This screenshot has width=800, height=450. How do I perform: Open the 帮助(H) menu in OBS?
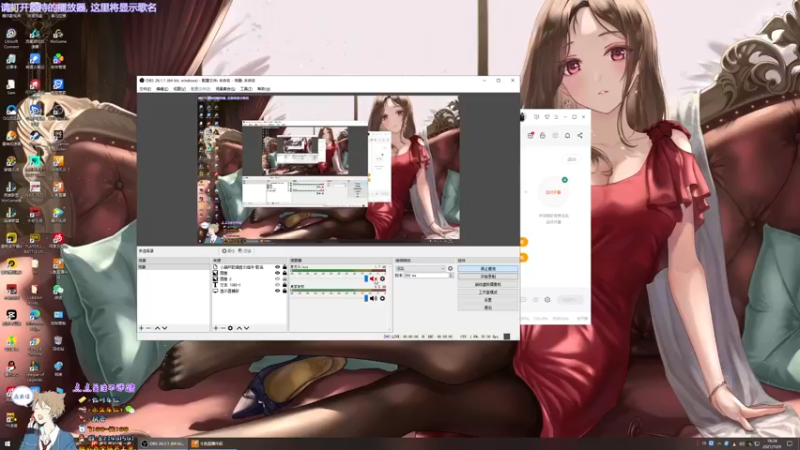point(263,89)
